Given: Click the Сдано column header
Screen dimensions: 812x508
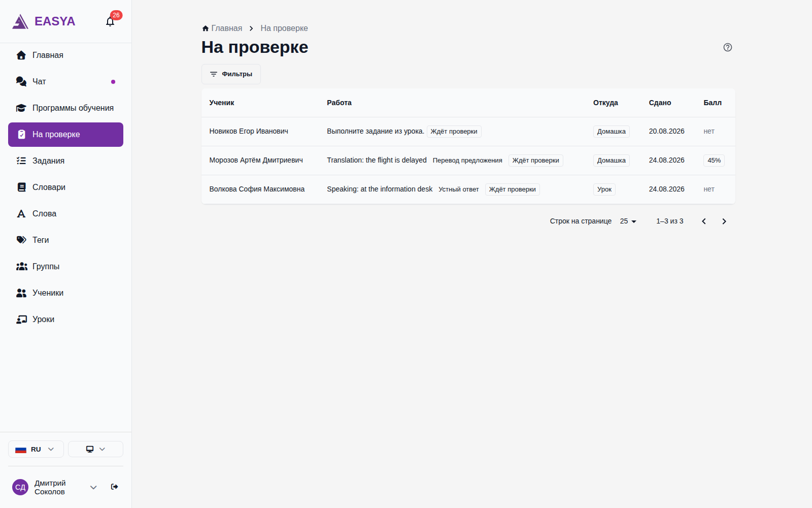Looking at the screenshot, I should tap(660, 103).
